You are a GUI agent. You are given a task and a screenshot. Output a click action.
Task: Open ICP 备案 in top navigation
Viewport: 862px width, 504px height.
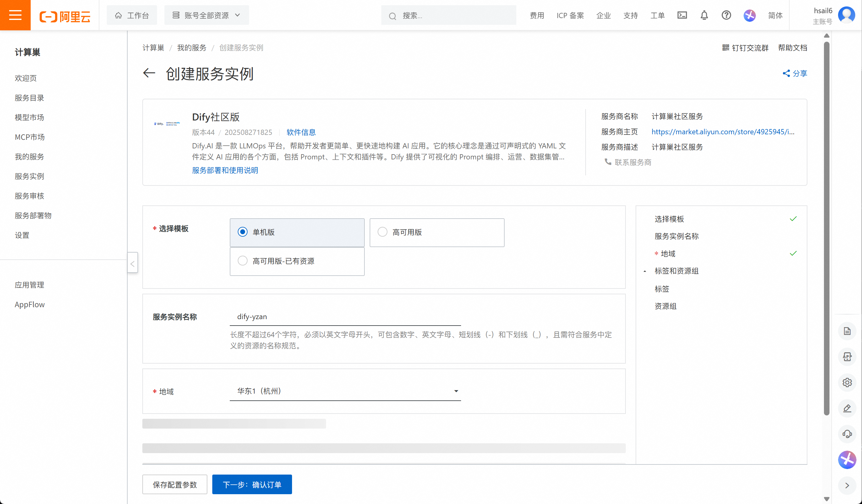pos(570,15)
